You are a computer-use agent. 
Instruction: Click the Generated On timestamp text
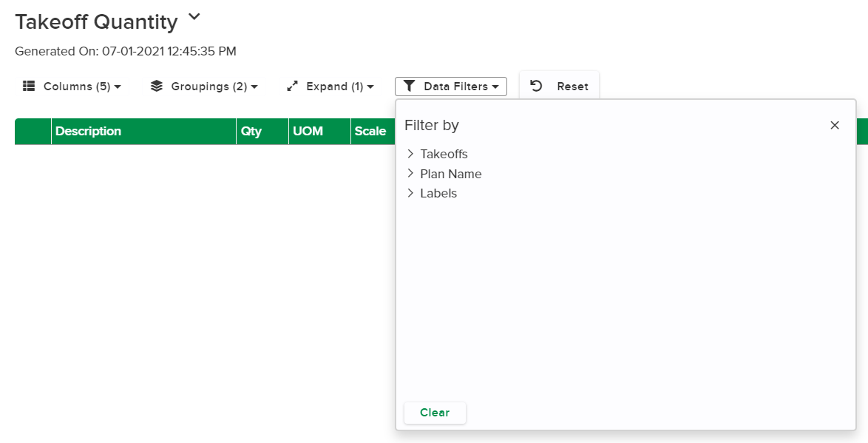[x=126, y=52]
